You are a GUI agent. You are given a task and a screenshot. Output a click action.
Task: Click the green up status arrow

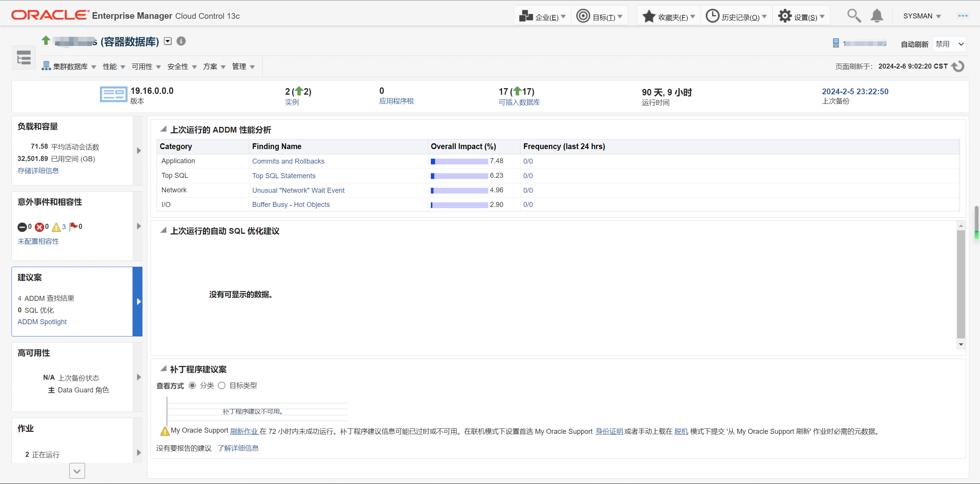point(46,40)
